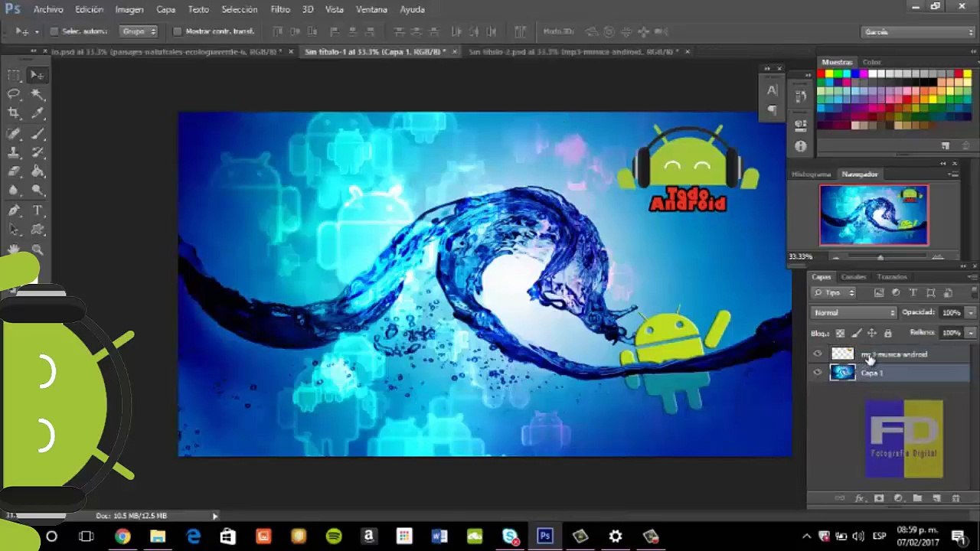980x551 pixels.
Task: Toggle lock all padlock icon
Action: pos(888,333)
